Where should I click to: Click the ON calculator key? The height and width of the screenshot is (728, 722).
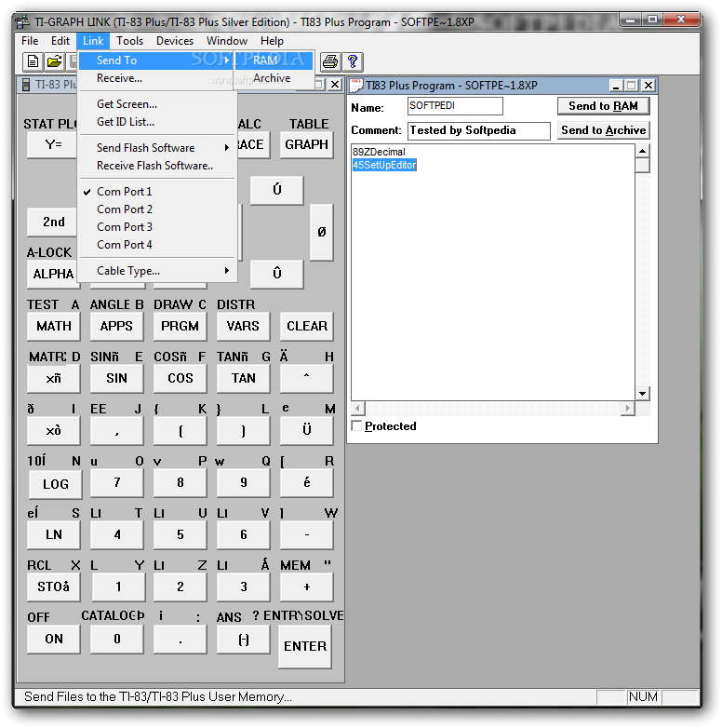54,639
